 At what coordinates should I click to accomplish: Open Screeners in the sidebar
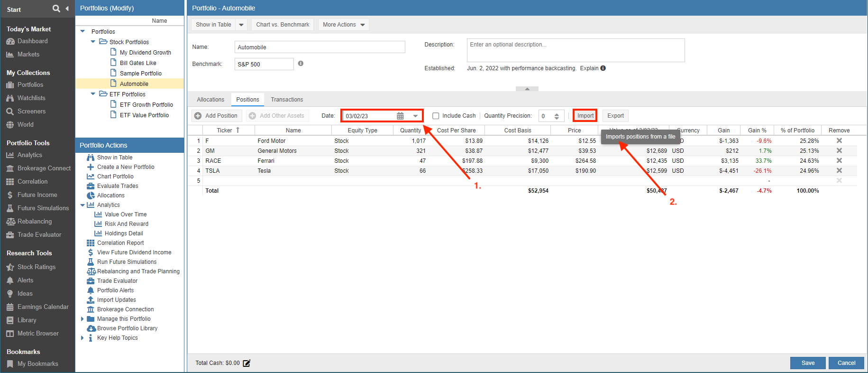[x=31, y=112]
